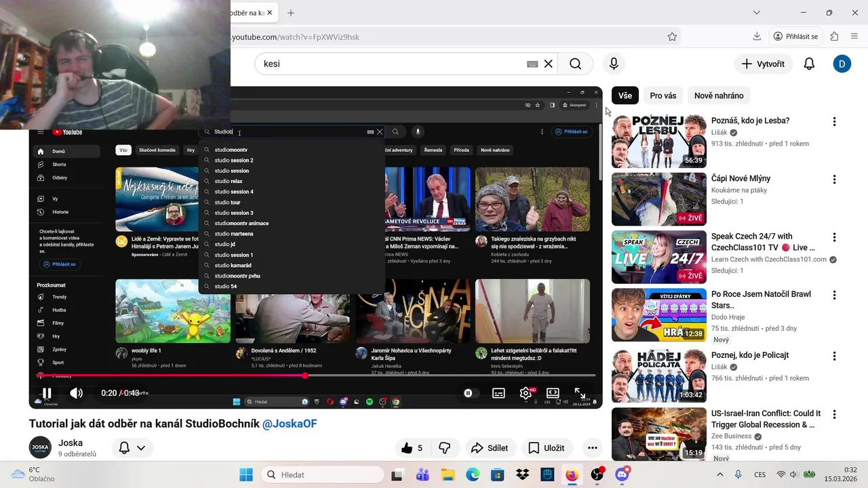
Task: Bookmark page with the address bar star
Action: 672,37
